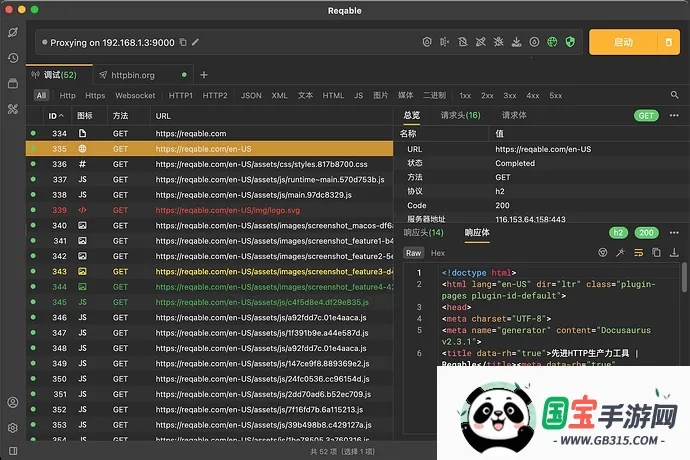Image resolution: width=690 pixels, height=460 pixels.
Task: Copy the proxy address 192.168.1.3:9000
Action: point(183,42)
